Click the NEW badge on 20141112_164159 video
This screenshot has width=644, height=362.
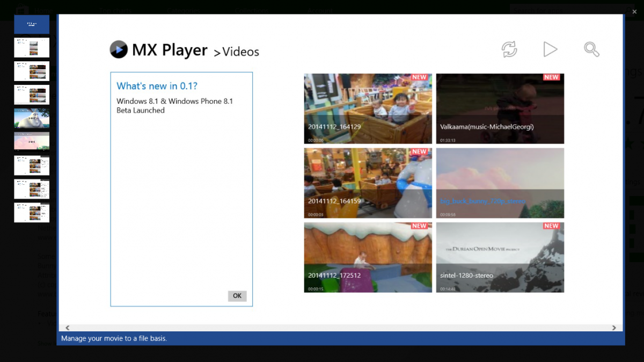419,152
